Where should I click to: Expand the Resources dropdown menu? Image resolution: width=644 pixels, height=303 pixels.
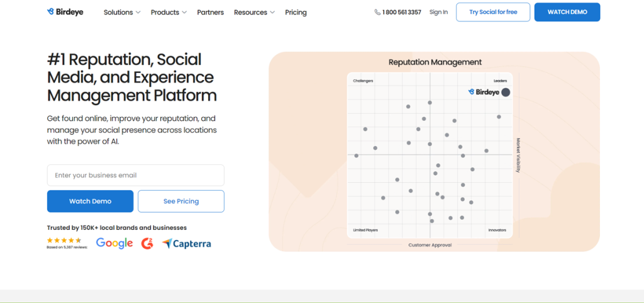pos(254,12)
